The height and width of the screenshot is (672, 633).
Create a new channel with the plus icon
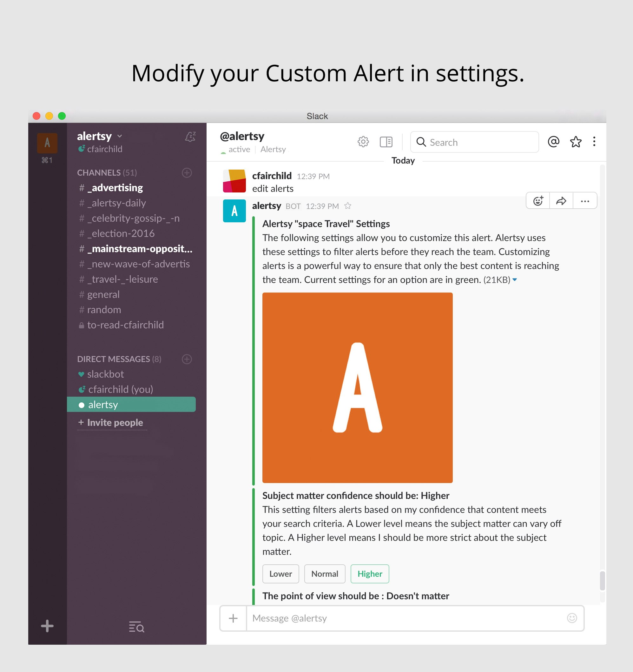click(187, 173)
